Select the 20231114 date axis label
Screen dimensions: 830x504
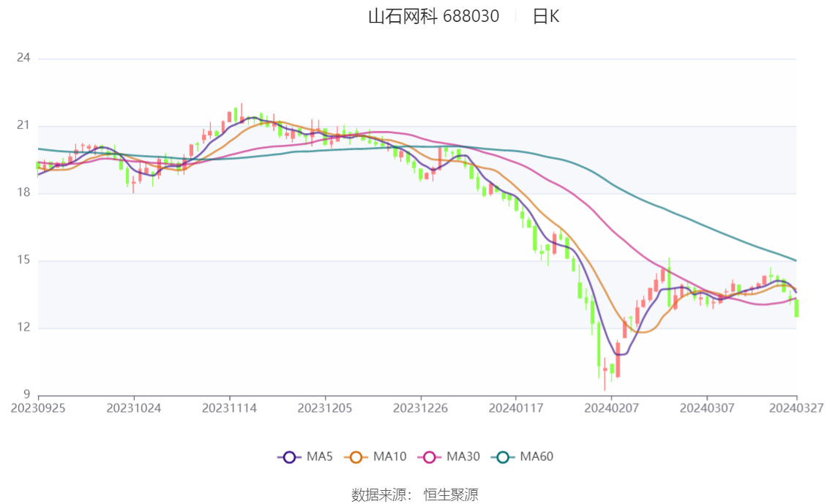pos(229,408)
